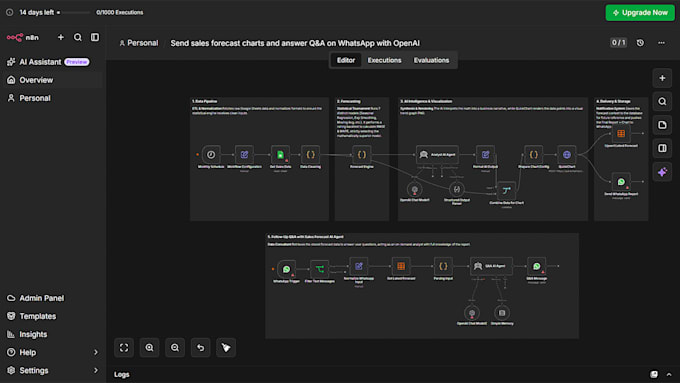Viewport: 680px width, 383px height.
Task: Select the Analyst AI Agent node
Action: (x=437, y=154)
